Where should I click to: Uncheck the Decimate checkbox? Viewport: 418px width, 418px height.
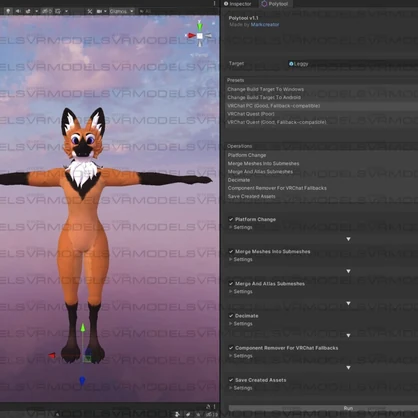(231, 316)
